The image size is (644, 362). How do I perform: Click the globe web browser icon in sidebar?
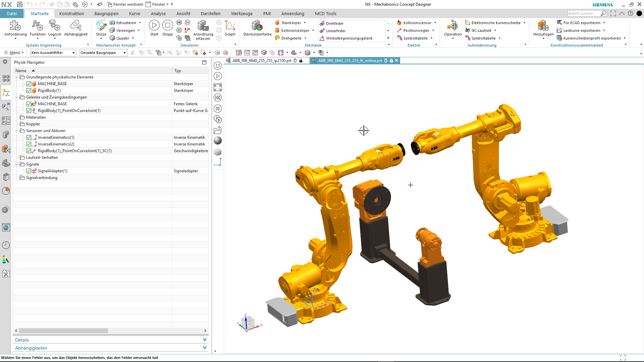click(x=6, y=228)
